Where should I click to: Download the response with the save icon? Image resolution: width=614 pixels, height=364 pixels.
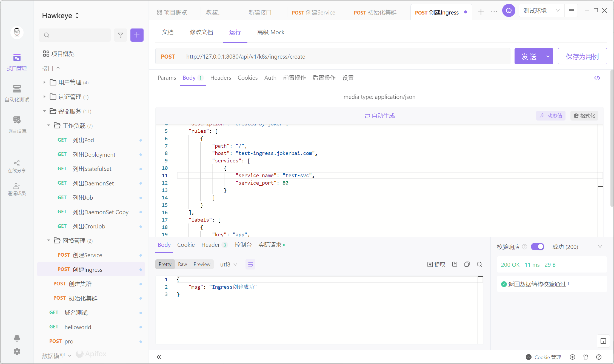point(455,264)
